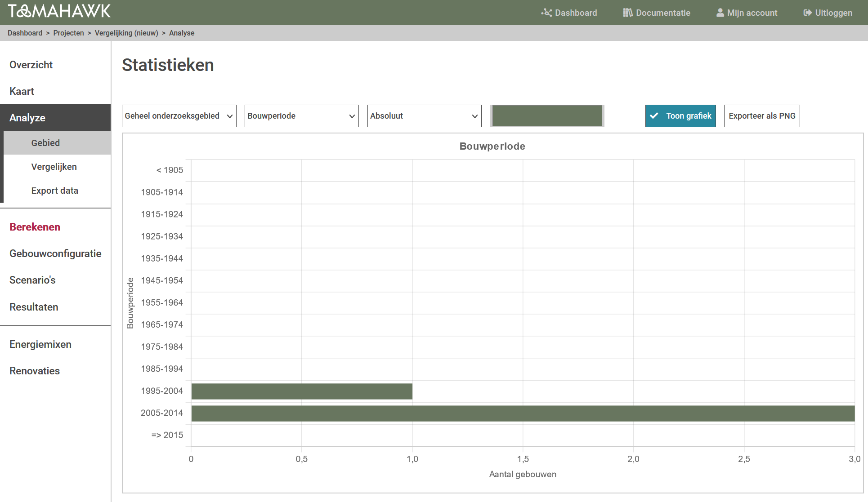Open Berekenen in sidebar
Screen dimensions: 868x502
35,227
